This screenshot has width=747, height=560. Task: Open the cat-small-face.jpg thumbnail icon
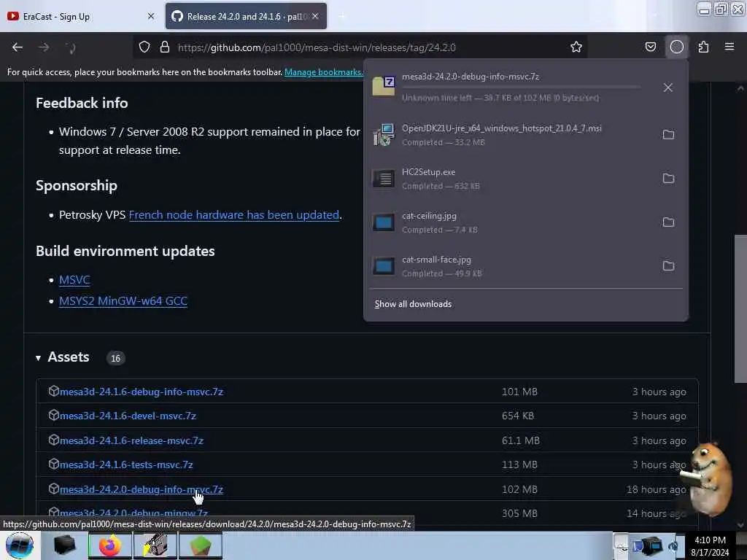point(384,266)
